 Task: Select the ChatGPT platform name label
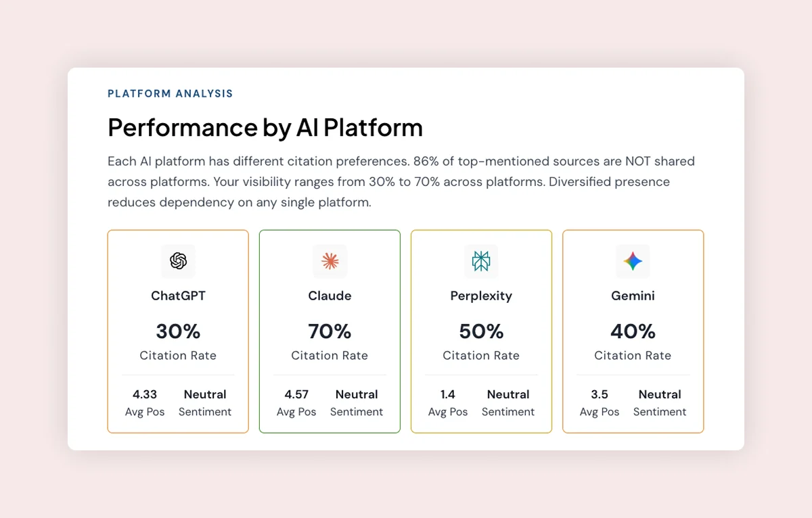[178, 296]
